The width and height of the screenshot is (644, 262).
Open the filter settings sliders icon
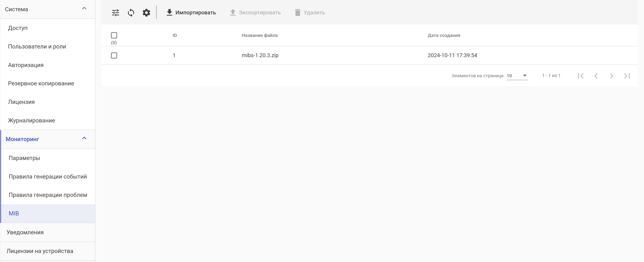pyautogui.click(x=116, y=12)
